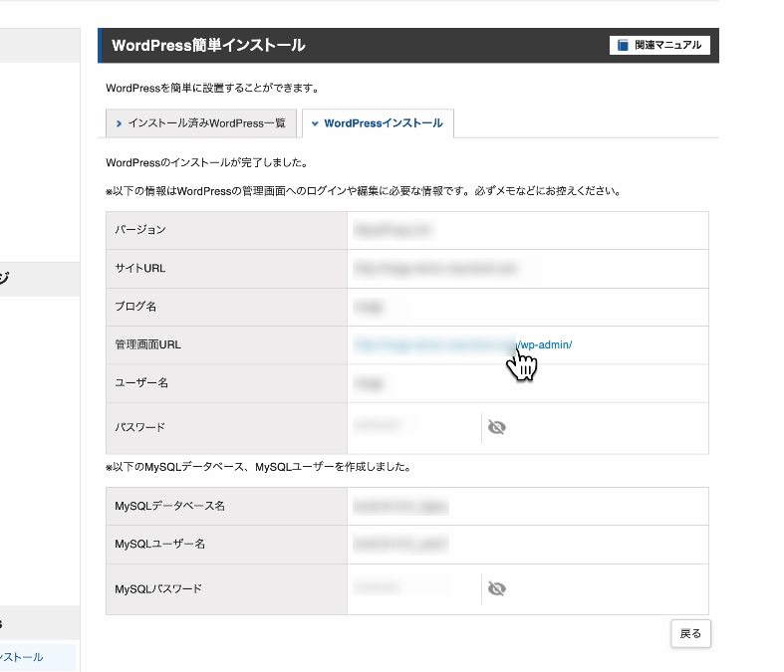Show the パスワード value with eye icon
The width and height of the screenshot is (784, 672).
click(x=496, y=427)
